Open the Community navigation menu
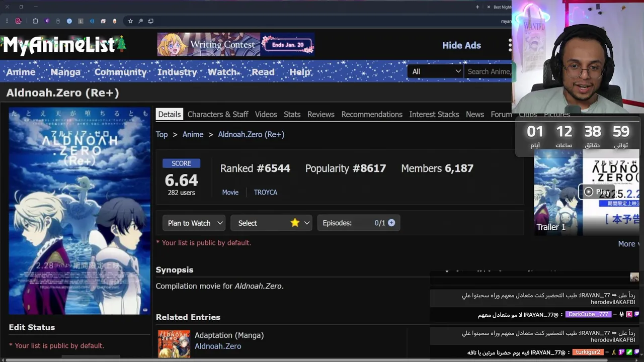The image size is (644, 362). [x=121, y=72]
